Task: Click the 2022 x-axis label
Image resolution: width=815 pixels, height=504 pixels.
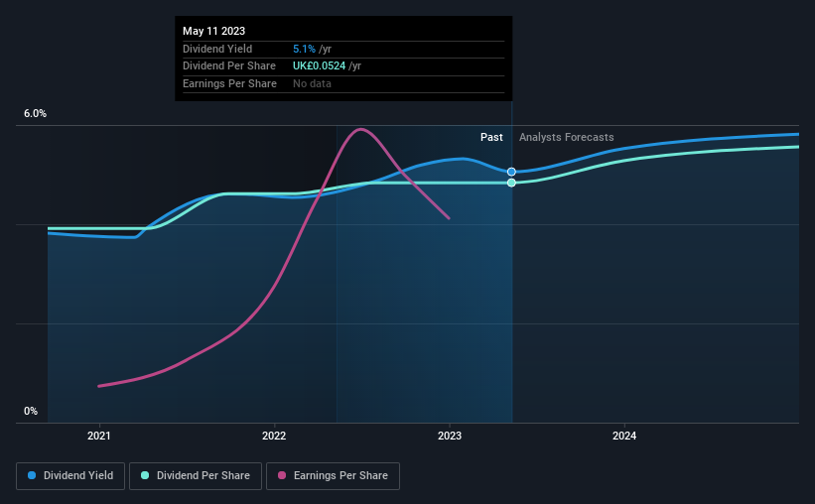Action: click(274, 436)
